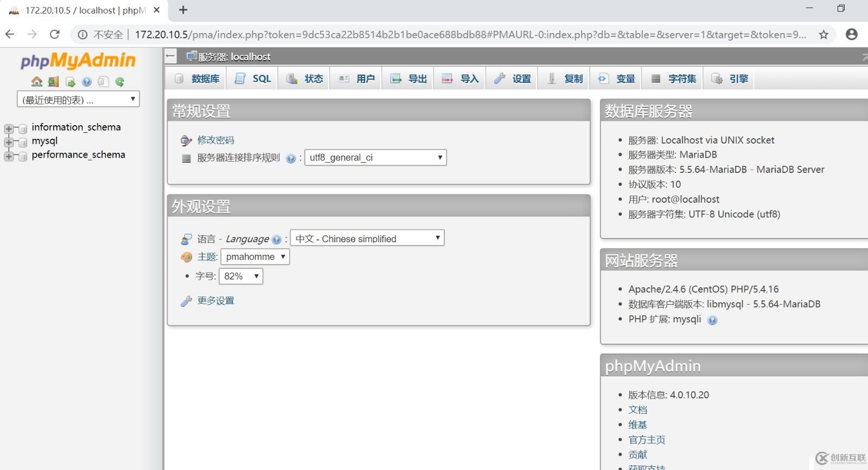
Task: Switch to the 设置 tab
Action: click(513, 79)
